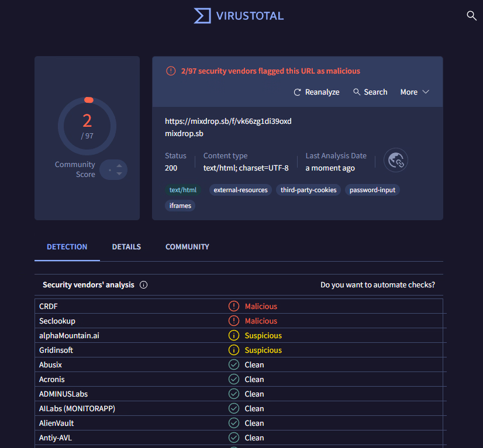Click the third-party-cookies tag
Screen dimensions: 483x448
tap(308, 190)
